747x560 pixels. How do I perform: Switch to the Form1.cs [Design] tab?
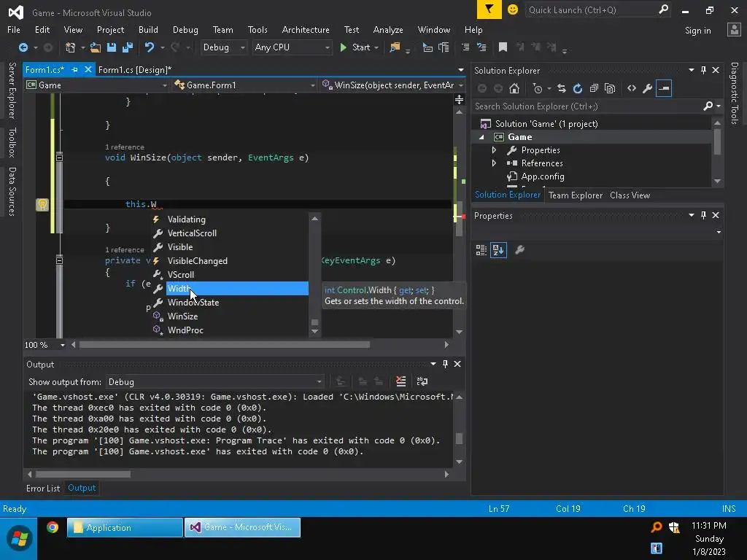134,69
